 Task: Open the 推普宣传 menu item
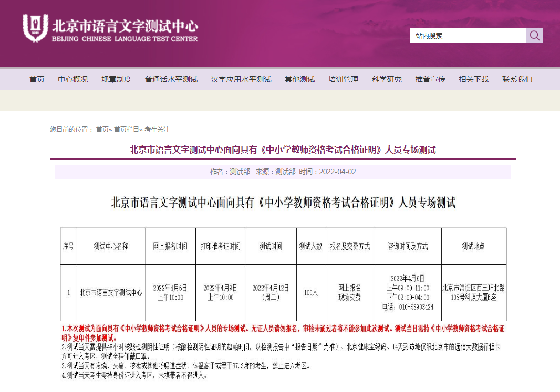click(x=430, y=79)
